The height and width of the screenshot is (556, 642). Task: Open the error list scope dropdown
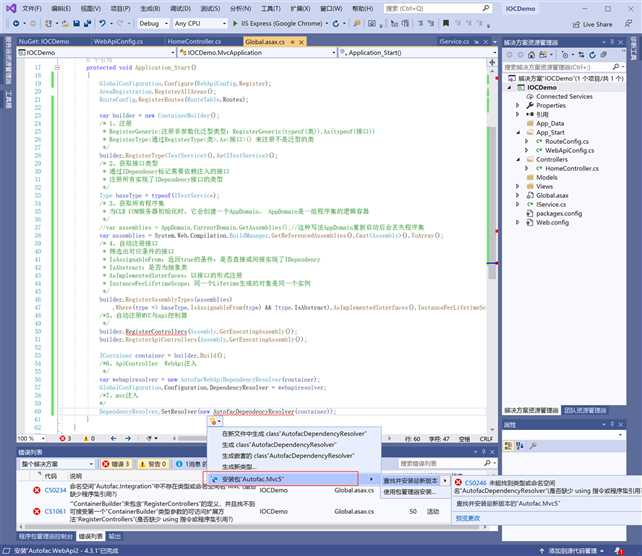[57, 464]
